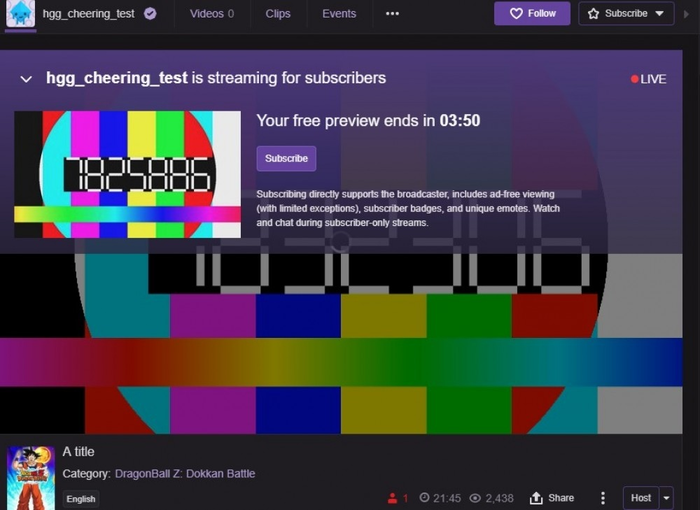Collapse the subscriber-only stream banner chevron
This screenshot has width=700, height=510.
pyautogui.click(x=26, y=79)
